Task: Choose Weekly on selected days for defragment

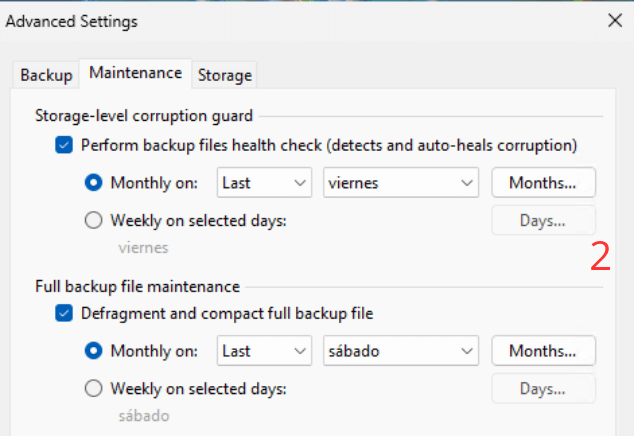Action: [95, 388]
